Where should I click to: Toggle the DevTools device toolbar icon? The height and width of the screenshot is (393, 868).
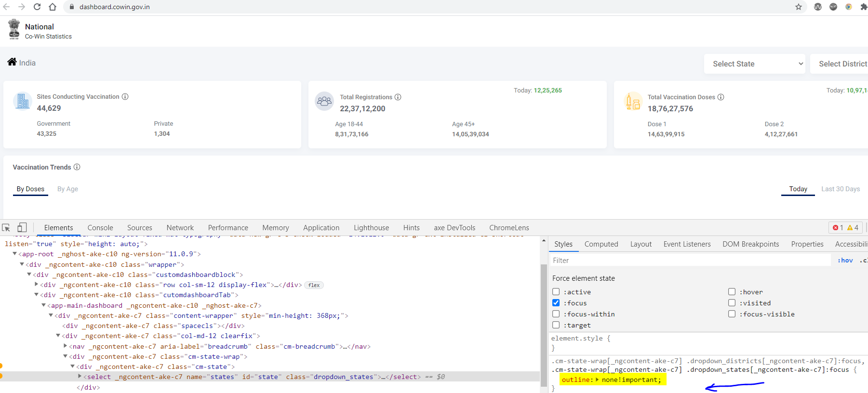pyautogui.click(x=22, y=227)
